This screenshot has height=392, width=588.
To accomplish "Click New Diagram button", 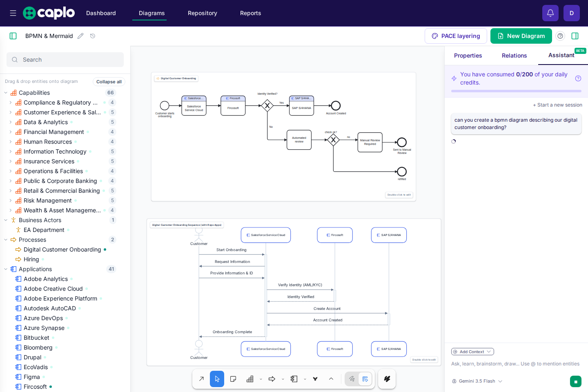I will tap(521, 36).
